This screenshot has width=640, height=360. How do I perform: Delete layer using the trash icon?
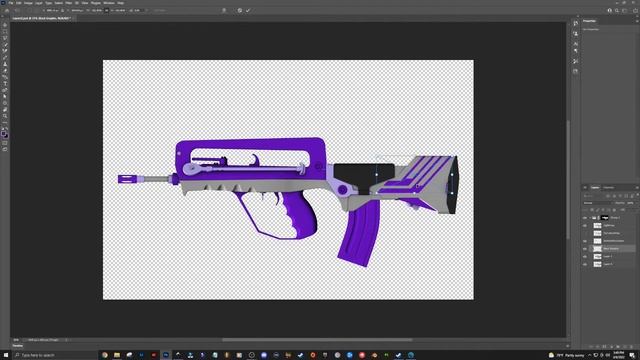point(631,347)
